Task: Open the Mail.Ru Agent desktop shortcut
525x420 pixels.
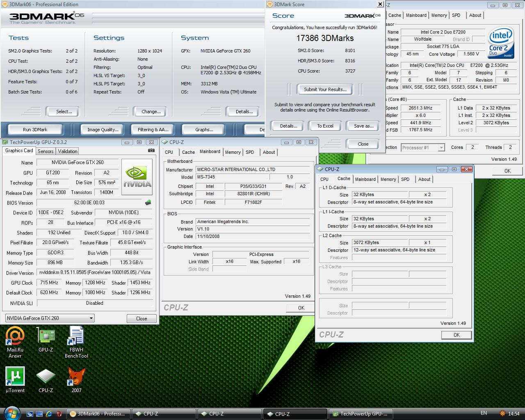Action: [x=15, y=342]
